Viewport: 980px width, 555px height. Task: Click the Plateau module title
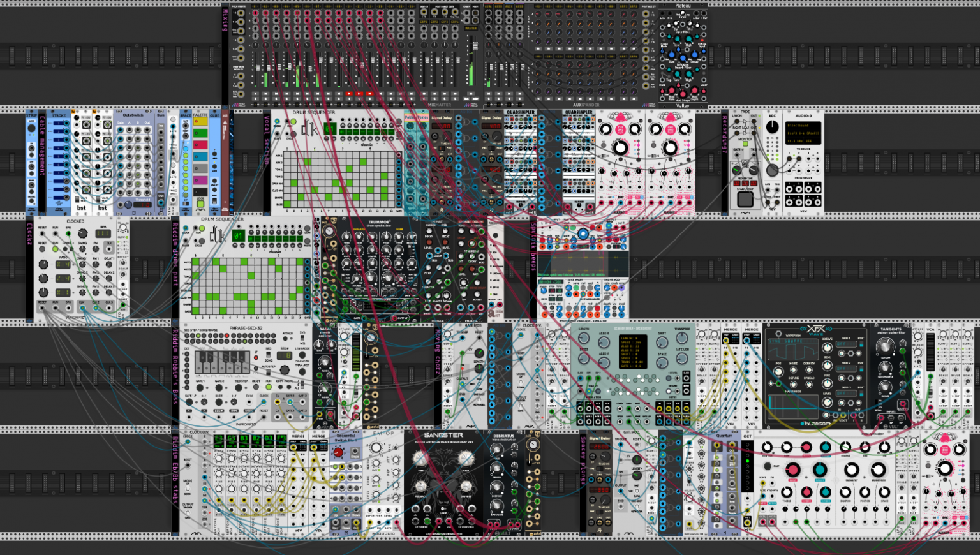point(683,6)
